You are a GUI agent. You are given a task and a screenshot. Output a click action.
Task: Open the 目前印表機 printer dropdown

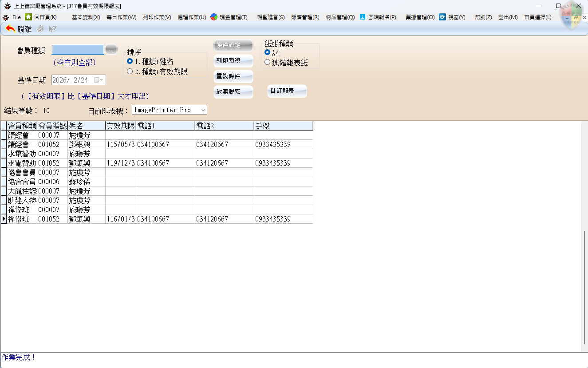pyautogui.click(x=203, y=110)
